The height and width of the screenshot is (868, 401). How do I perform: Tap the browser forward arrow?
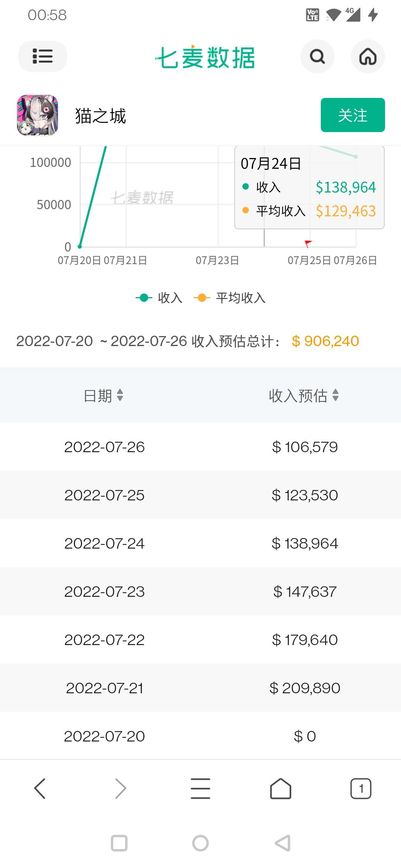(120, 788)
